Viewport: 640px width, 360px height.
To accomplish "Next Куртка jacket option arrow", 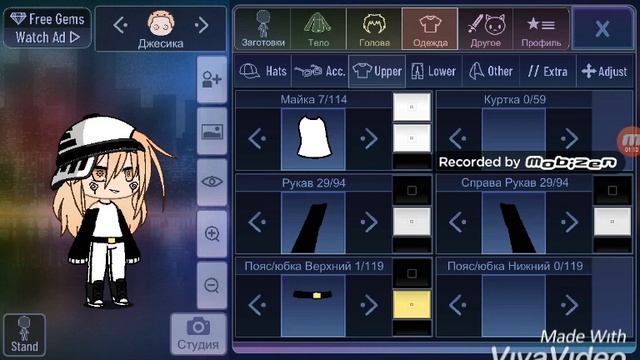I will click(x=569, y=138).
